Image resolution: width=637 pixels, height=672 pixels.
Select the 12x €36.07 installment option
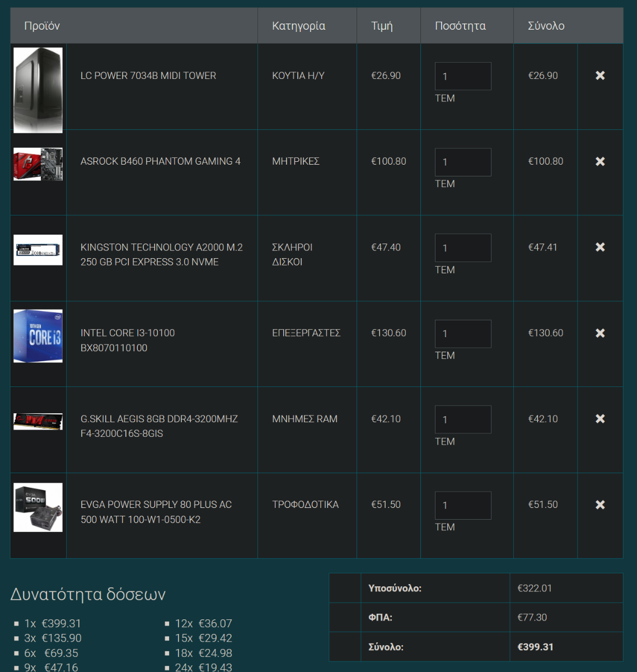click(204, 623)
